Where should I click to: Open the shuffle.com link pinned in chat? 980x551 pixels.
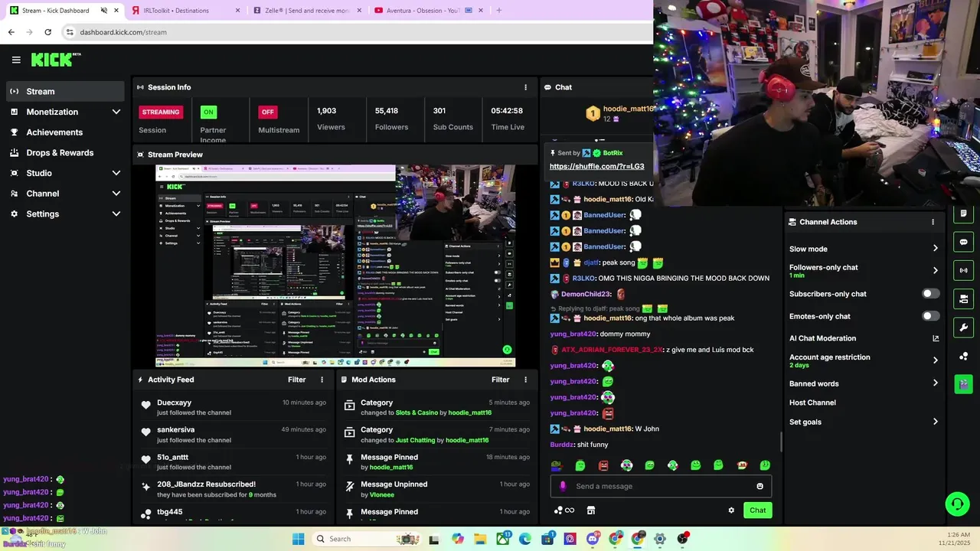[x=596, y=166]
